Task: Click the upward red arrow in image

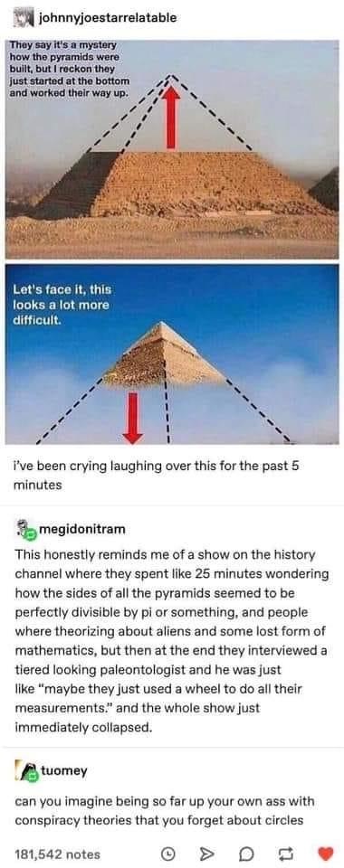Action: point(174,116)
